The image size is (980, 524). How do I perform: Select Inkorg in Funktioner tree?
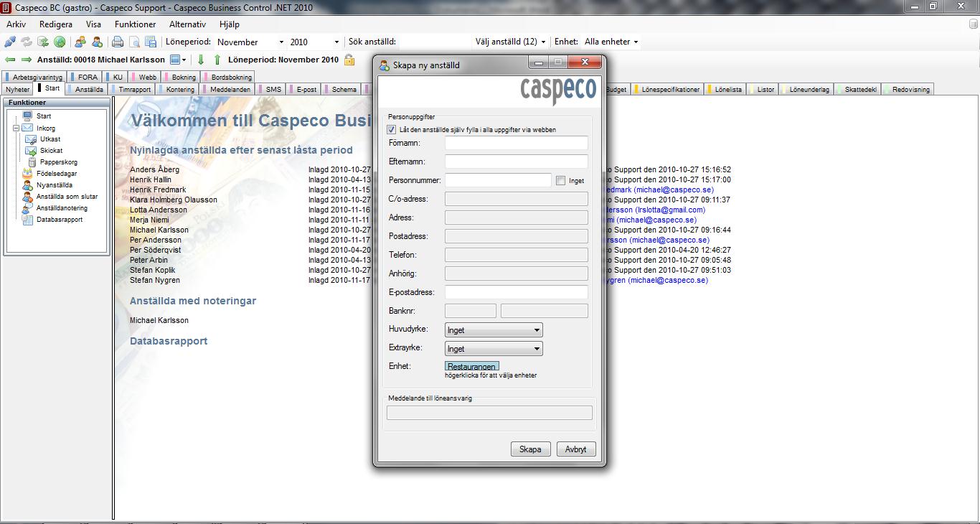[x=46, y=128]
